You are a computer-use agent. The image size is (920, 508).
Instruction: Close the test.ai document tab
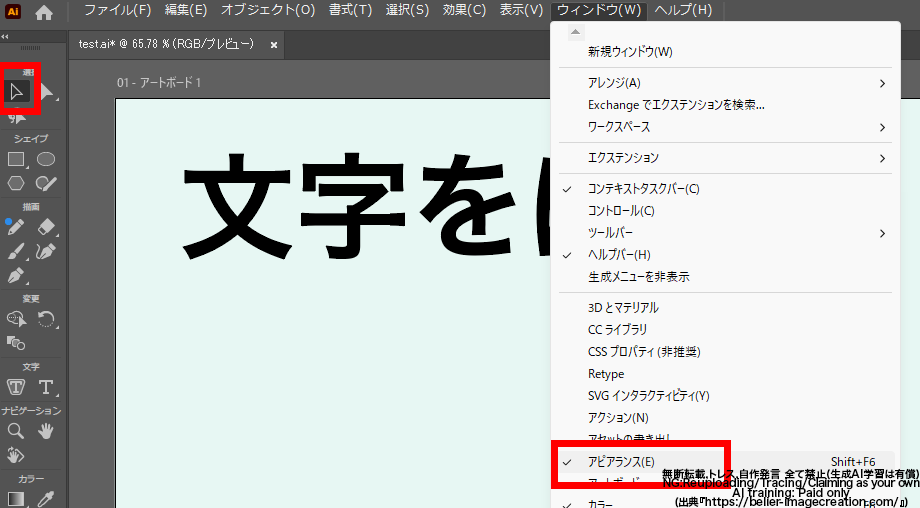click(x=273, y=45)
